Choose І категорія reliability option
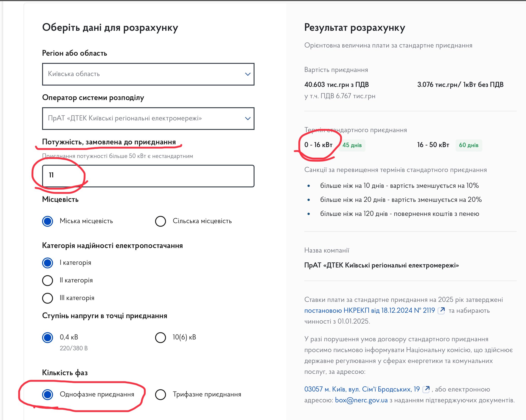This screenshot has height=420, width=526. click(x=48, y=263)
